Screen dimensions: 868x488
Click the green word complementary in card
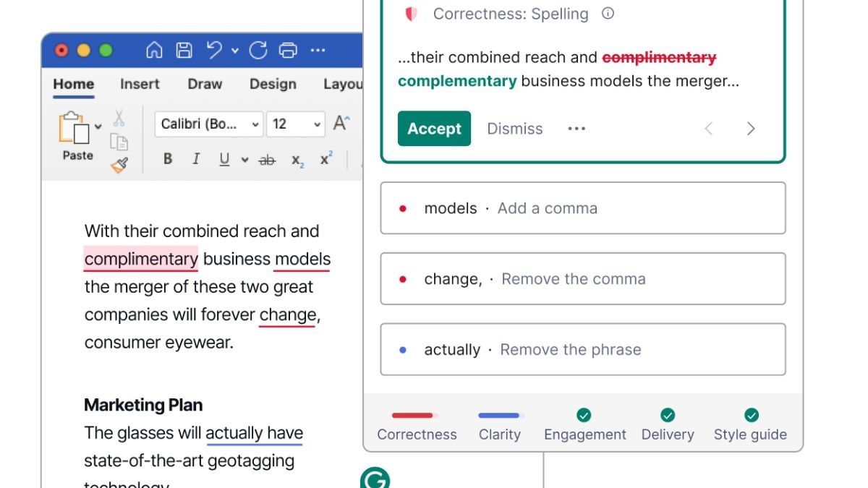click(x=457, y=81)
